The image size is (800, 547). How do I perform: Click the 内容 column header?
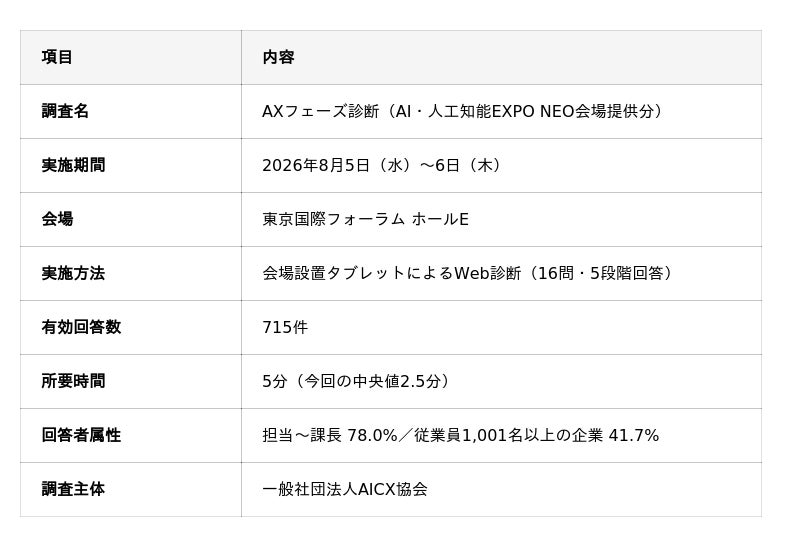pyautogui.click(x=502, y=57)
